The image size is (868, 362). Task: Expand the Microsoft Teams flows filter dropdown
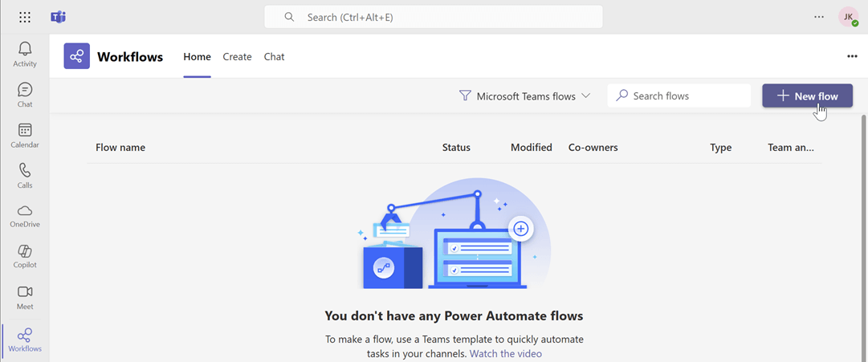pyautogui.click(x=525, y=96)
